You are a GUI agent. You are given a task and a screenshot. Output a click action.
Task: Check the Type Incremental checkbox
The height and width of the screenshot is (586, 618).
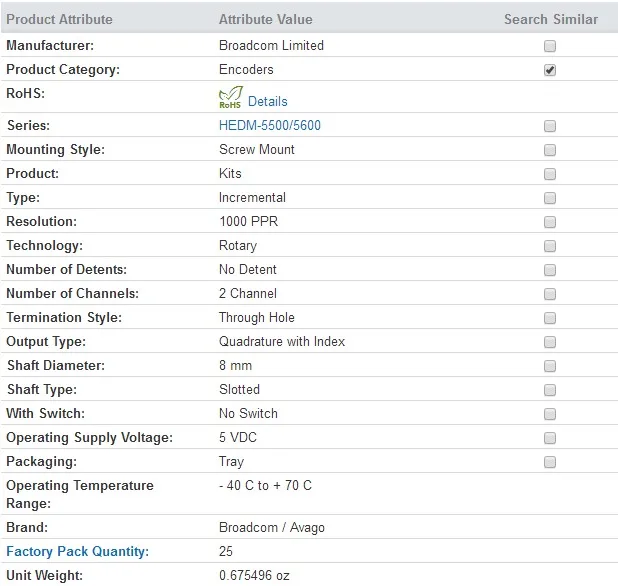tap(550, 198)
